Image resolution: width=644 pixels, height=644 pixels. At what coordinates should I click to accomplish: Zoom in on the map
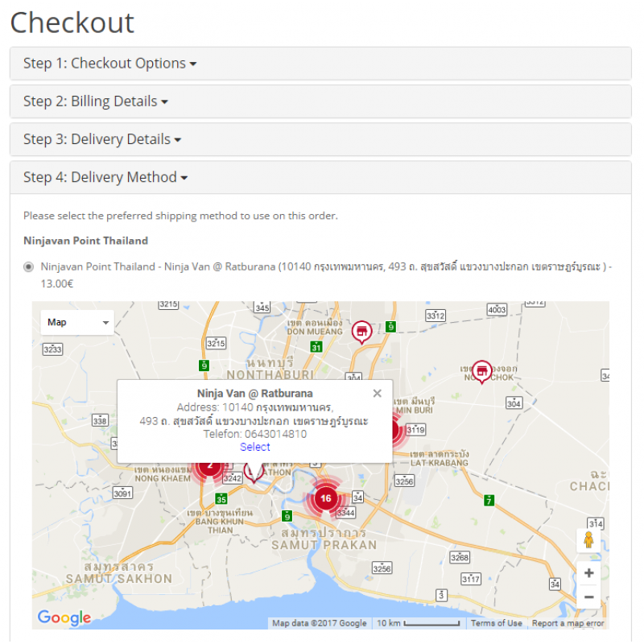coord(588,573)
